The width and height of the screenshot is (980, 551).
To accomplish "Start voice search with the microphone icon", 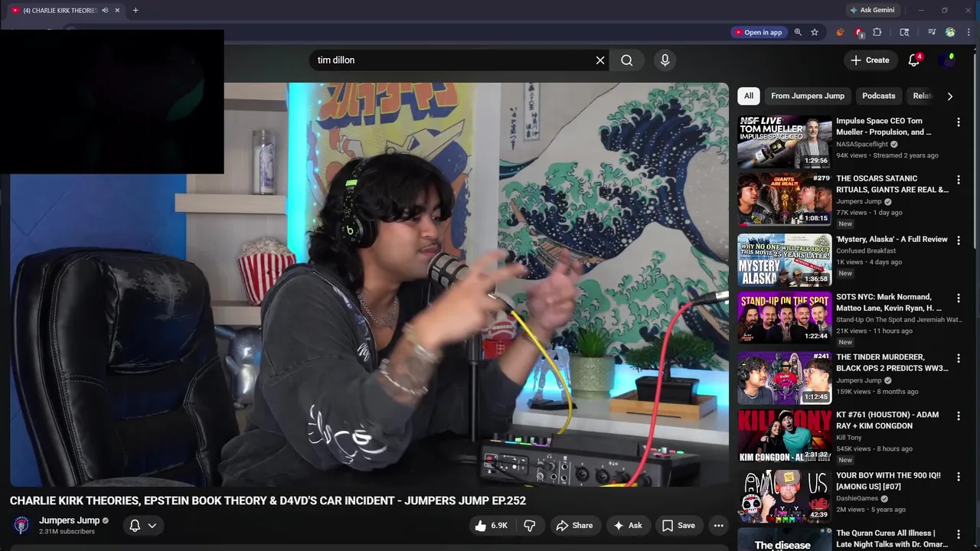I will click(665, 60).
